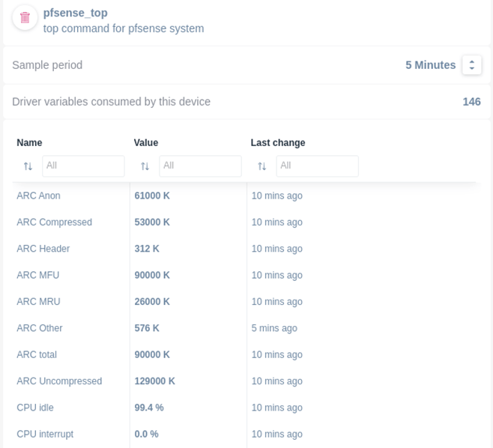Click '5 Minutes' sample period value
The image size is (493, 448).
pos(430,65)
